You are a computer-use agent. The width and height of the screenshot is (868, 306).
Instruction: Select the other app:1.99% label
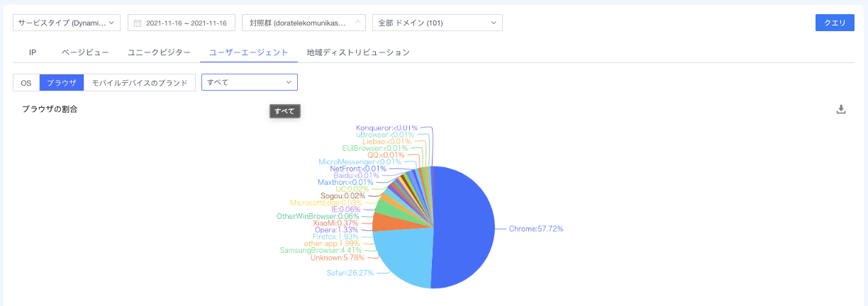333,244
